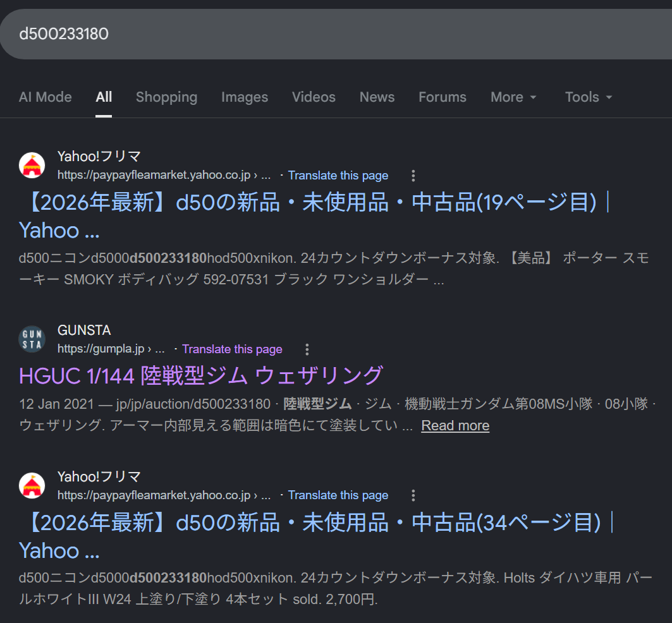Expand the More search filters dropdown
Screen dimensions: 672x623
pos(513,97)
